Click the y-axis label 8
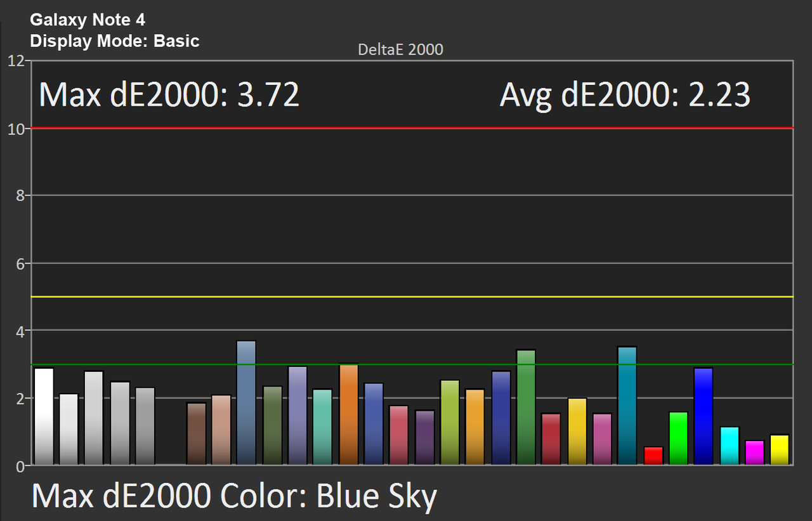 point(20,196)
